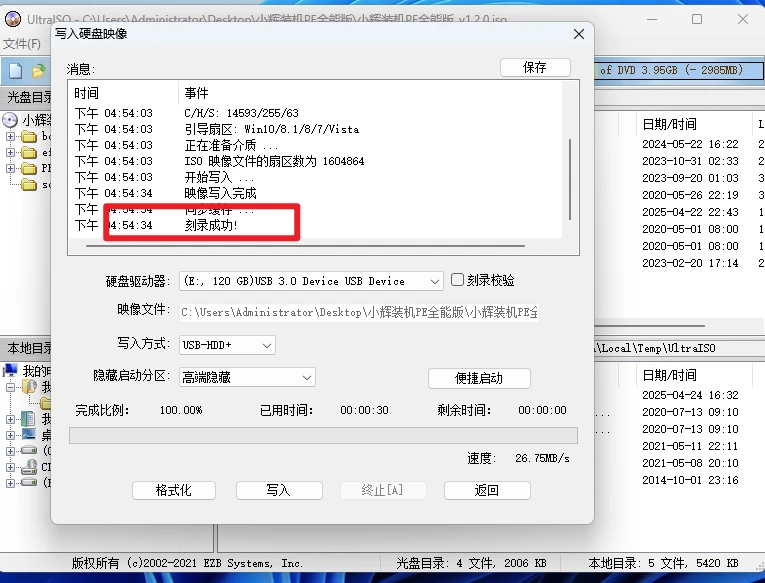The width and height of the screenshot is (765, 583).
Task: Enable the 刻录校验 verify checkbox
Action: (x=457, y=280)
